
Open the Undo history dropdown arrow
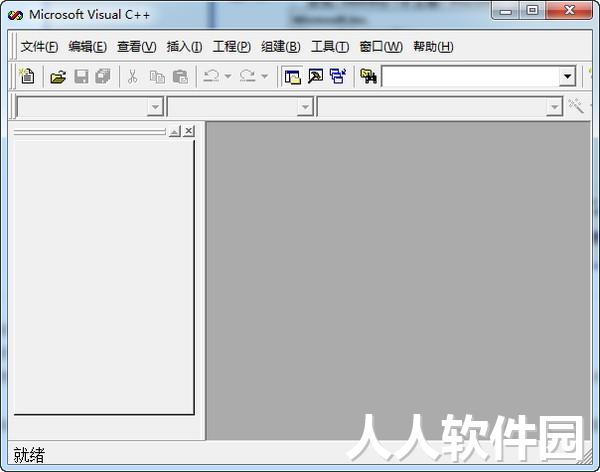(x=228, y=76)
